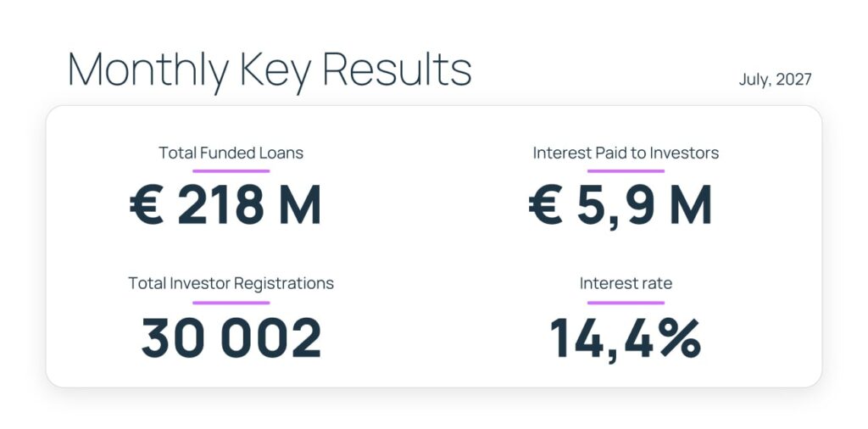
Task: Click the word Results in the heading
Action: (397, 70)
